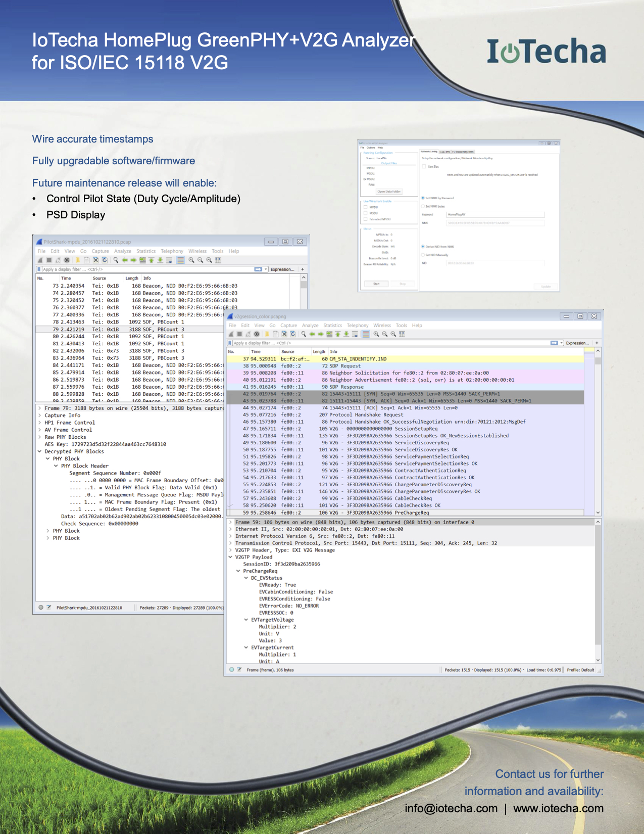Screen dimensions: 644x834
Task: Click Resize columns icon in v2gsession window
Action: (x=402, y=334)
